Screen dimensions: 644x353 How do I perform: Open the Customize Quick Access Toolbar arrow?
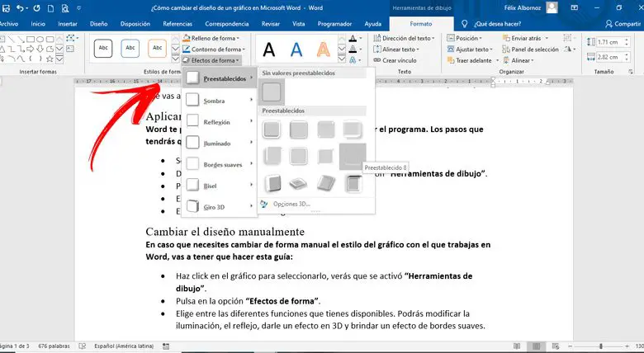(79, 8)
